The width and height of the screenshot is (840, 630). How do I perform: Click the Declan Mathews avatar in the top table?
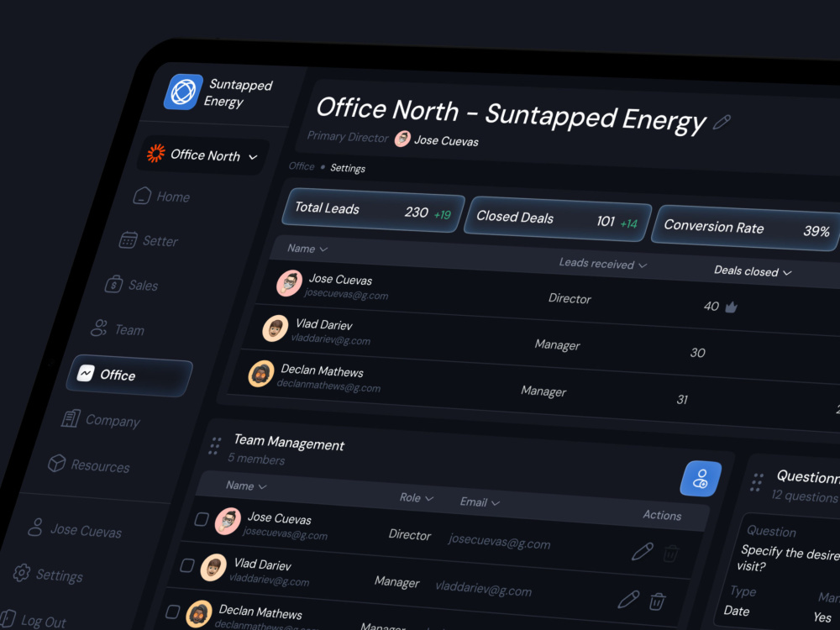tap(261, 374)
